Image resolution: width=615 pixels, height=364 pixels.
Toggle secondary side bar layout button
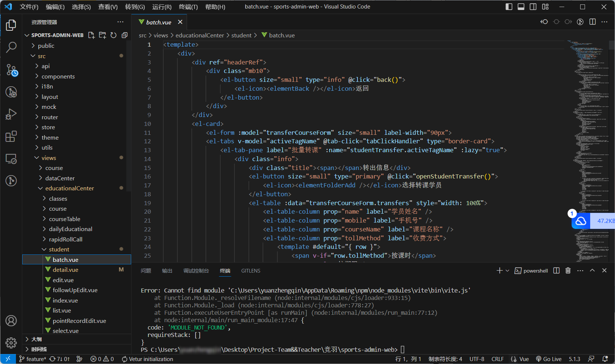pyautogui.click(x=533, y=7)
